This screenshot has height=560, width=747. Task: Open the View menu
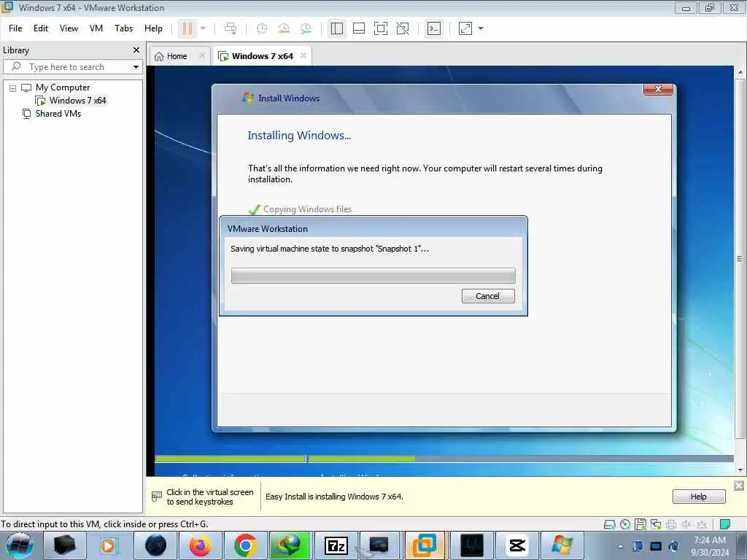point(69,28)
